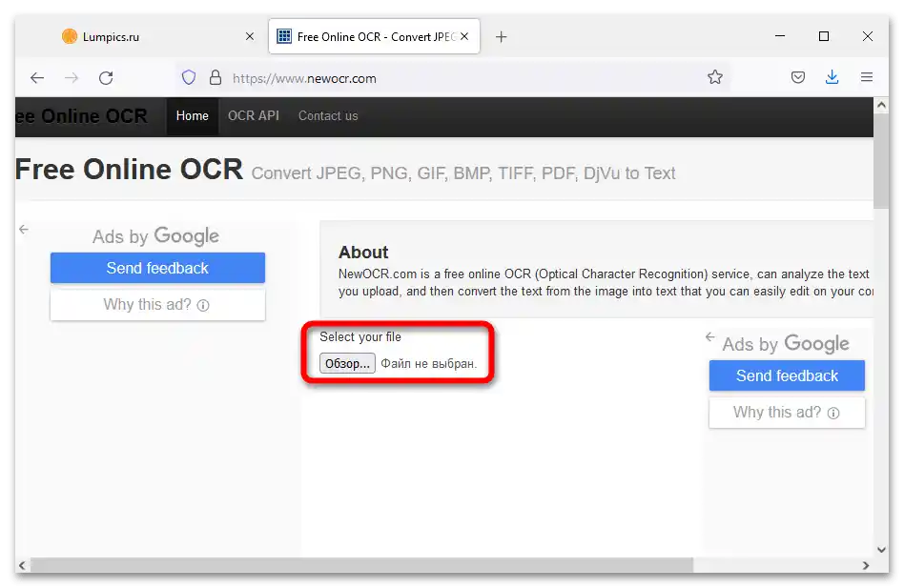904x588 pixels.
Task: Click the Обзор... file browse button
Action: click(x=348, y=363)
